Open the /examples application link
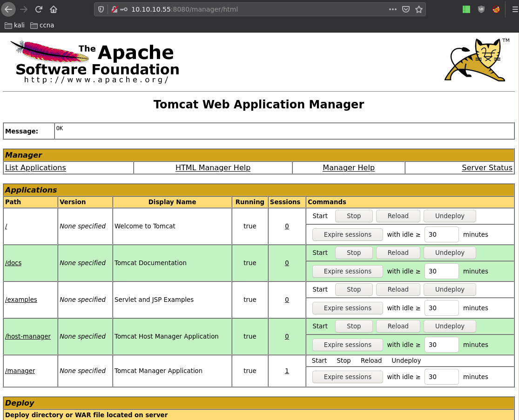The width and height of the screenshot is (519, 420). coord(21,300)
